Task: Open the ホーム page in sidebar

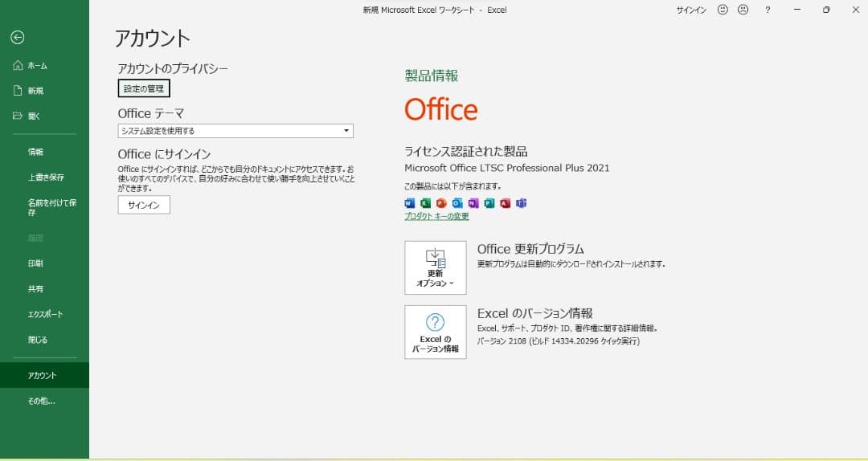Action: (44, 65)
